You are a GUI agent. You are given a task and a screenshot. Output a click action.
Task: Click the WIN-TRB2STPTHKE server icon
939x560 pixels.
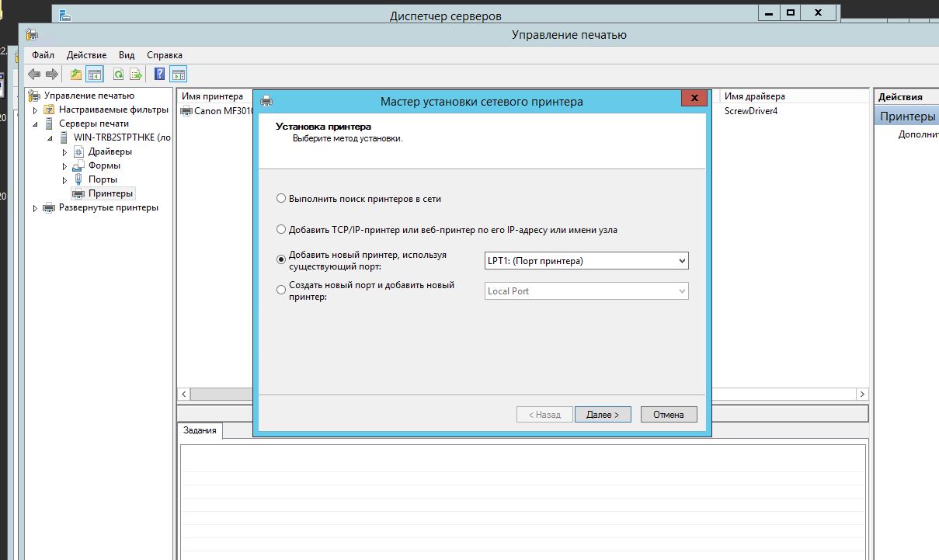[64, 137]
